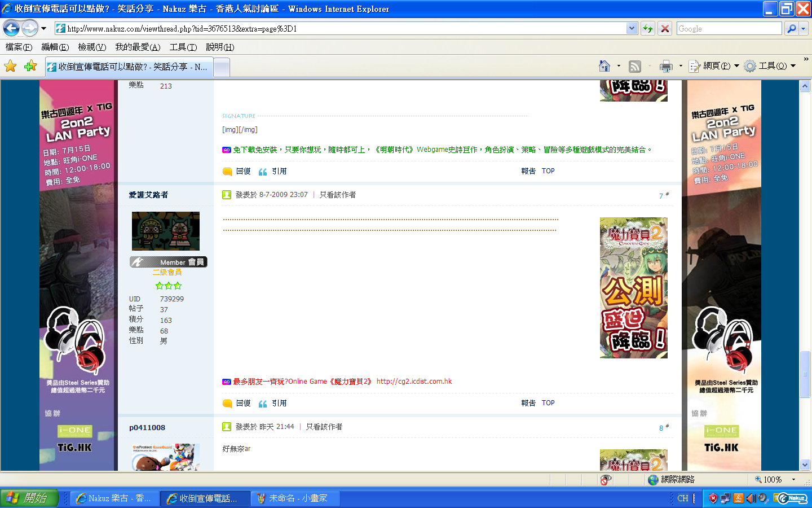The height and width of the screenshot is (508, 812).
Task: Click the Refresh page icon
Action: 648,28
